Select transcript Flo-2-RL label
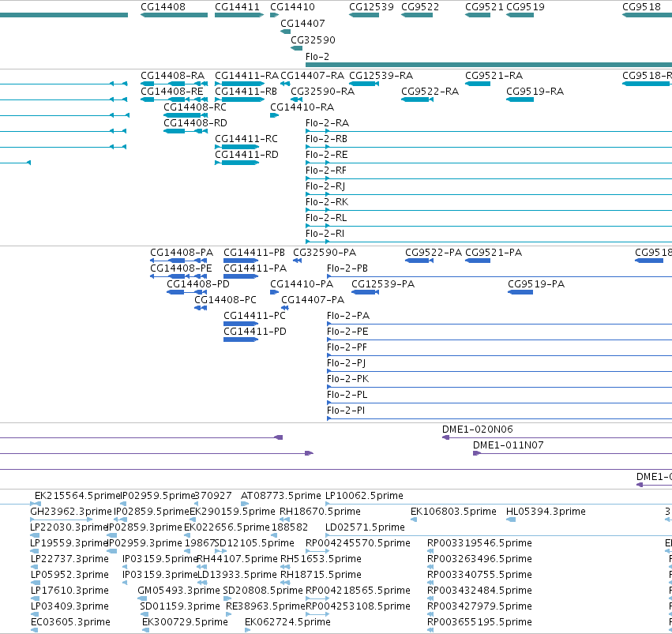Viewport: 672px width, 634px height. click(x=326, y=218)
